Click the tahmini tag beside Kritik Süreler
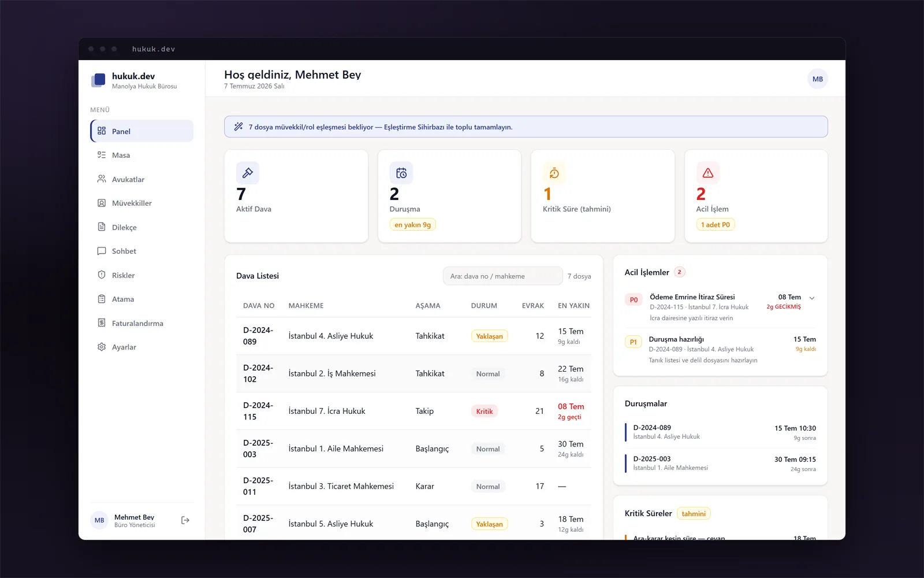Image resolution: width=924 pixels, height=578 pixels. pyautogui.click(x=694, y=514)
